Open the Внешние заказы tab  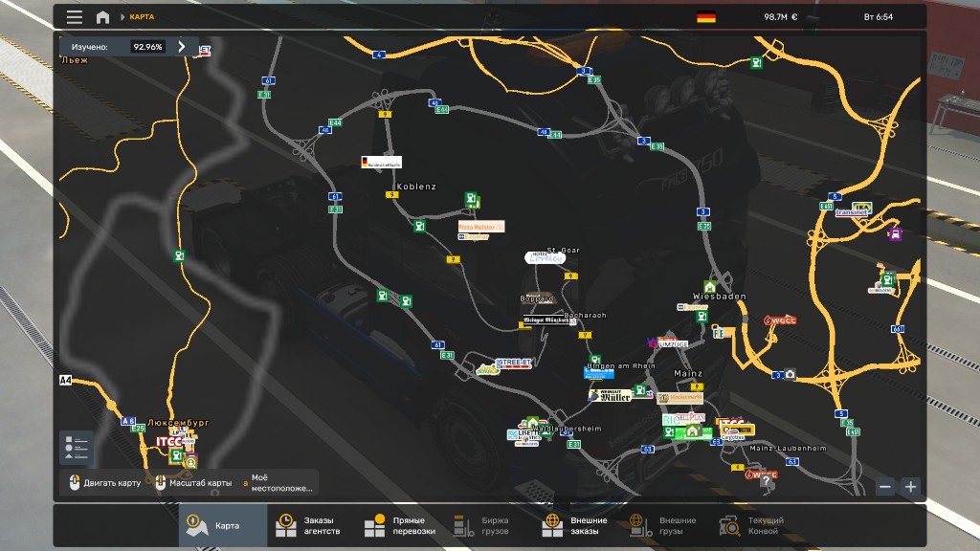(x=577, y=525)
